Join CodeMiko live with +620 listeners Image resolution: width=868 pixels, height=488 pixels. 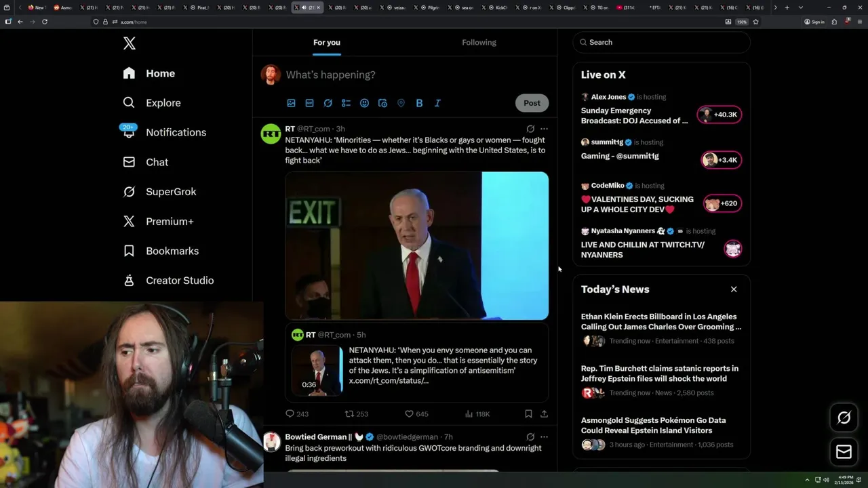pos(722,203)
